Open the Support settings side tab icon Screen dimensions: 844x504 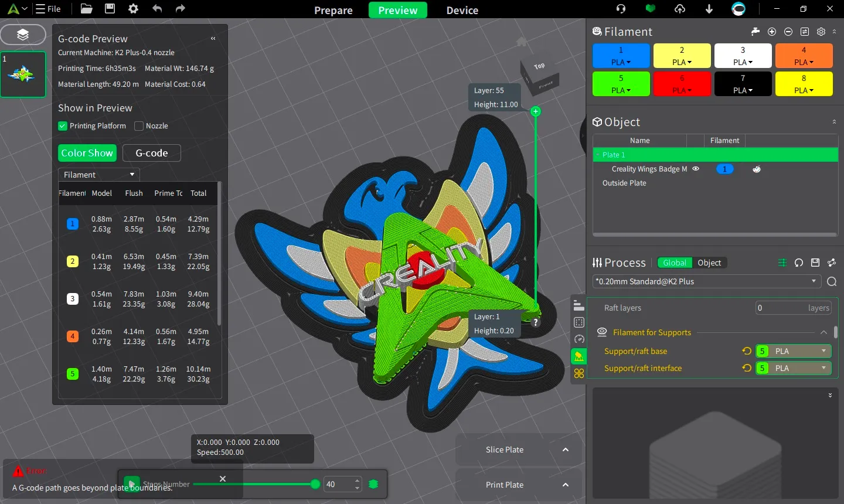[579, 356]
